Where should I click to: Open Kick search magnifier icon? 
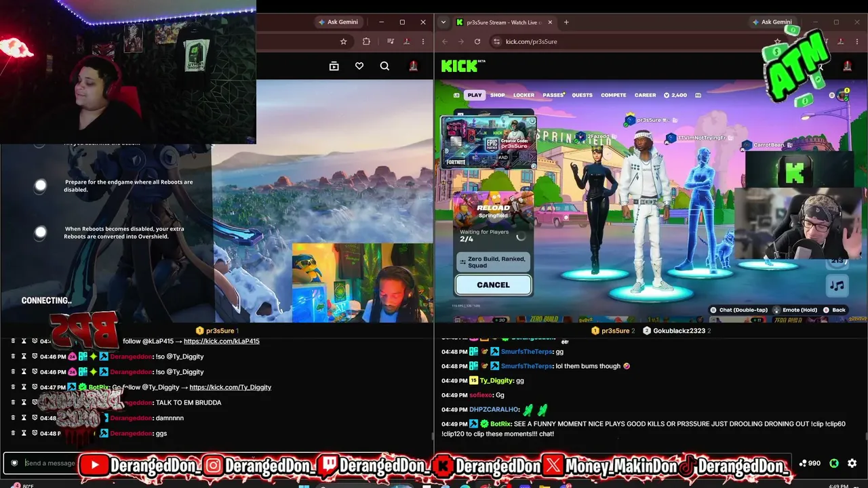384,66
